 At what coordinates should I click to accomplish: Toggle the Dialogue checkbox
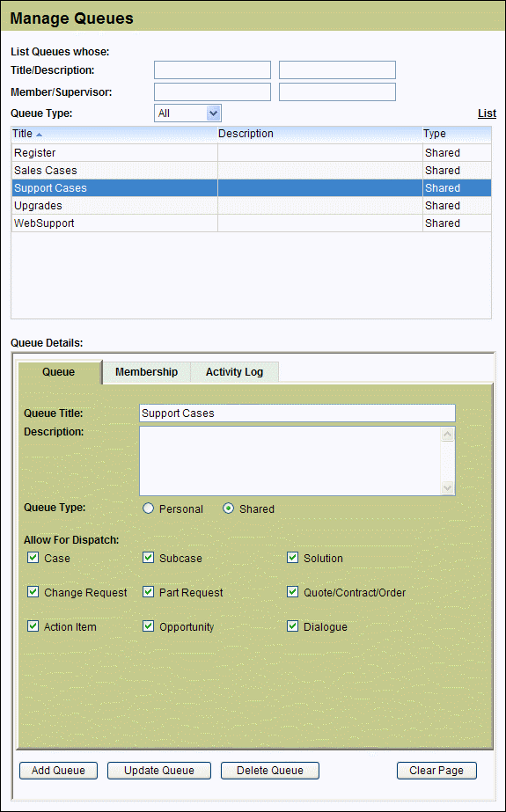point(293,626)
